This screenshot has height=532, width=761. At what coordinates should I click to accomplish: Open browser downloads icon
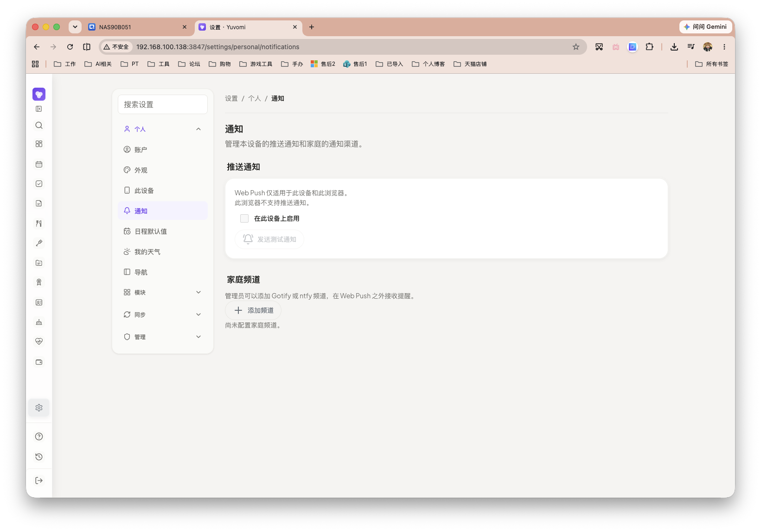[674, 47]
